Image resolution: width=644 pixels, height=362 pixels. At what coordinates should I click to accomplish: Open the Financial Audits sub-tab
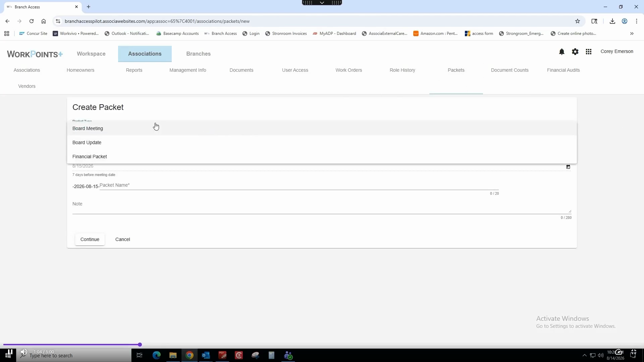(563, 70)
